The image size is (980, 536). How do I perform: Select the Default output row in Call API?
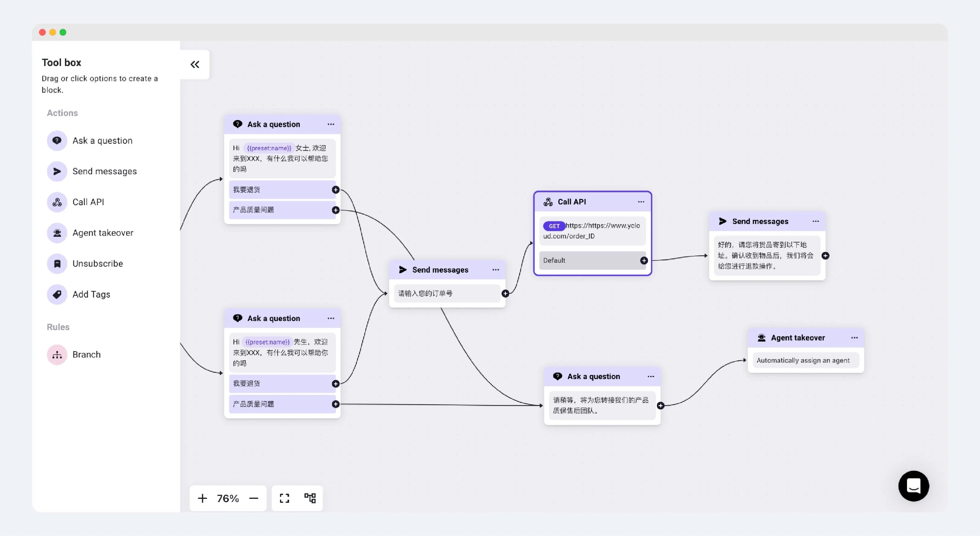(x=592, y=260)
